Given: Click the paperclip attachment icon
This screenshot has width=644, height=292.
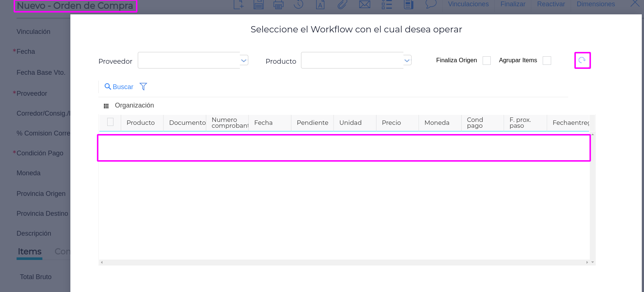Looking at the screenshot, I should coord(342,4).
